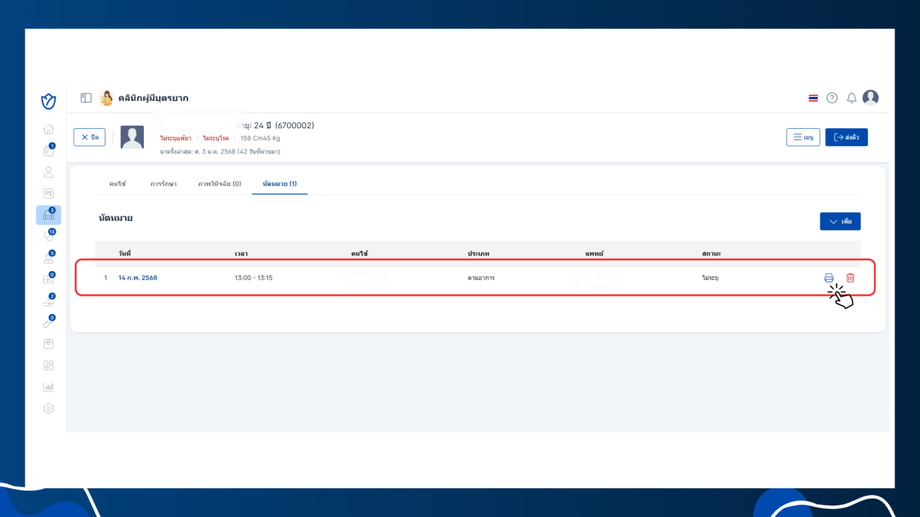Select the นัดหมาย (1) tab
Screen dimensions: 920x517
tap(279, 184)
